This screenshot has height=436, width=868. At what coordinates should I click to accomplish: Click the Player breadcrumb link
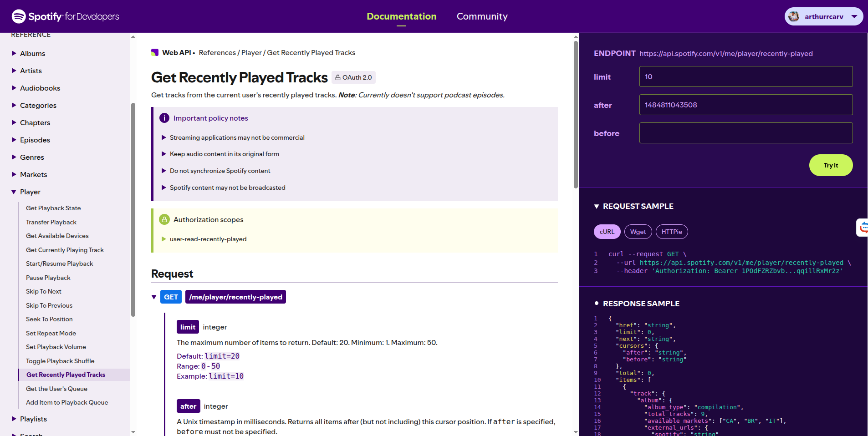pyautogui.click(x=251, y=53)
